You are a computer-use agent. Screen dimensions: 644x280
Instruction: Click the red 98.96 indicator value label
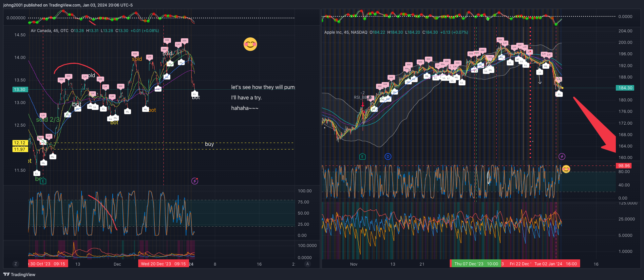tap(624, 166)
